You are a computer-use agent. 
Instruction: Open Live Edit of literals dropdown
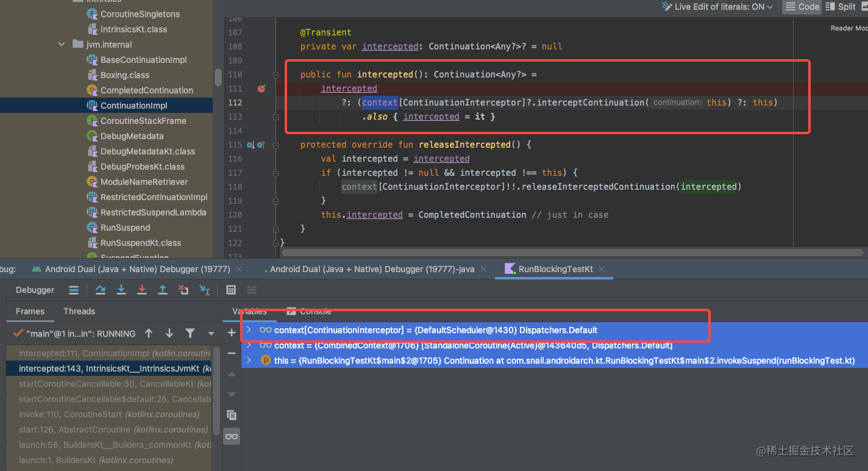click(x=717, y=7)
